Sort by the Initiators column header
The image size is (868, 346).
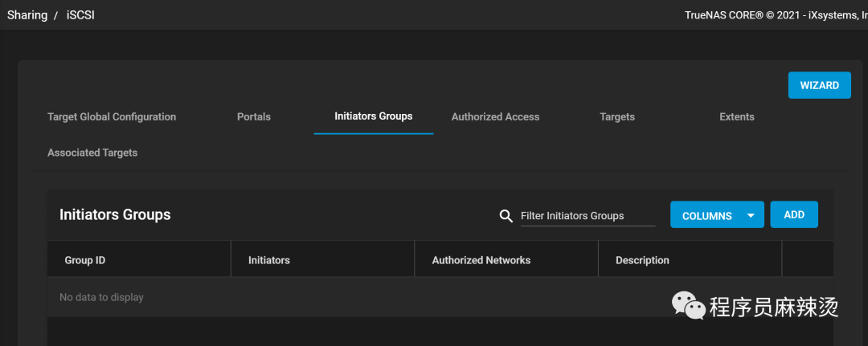(x=269, y=260)
